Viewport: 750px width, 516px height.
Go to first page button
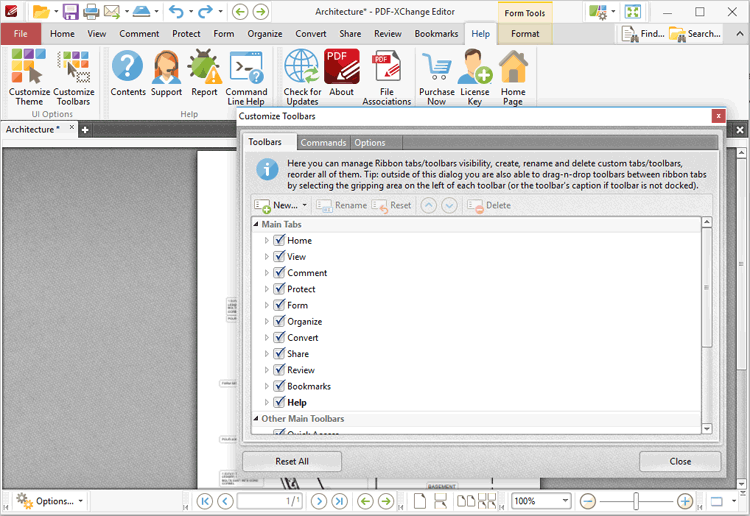205,501
